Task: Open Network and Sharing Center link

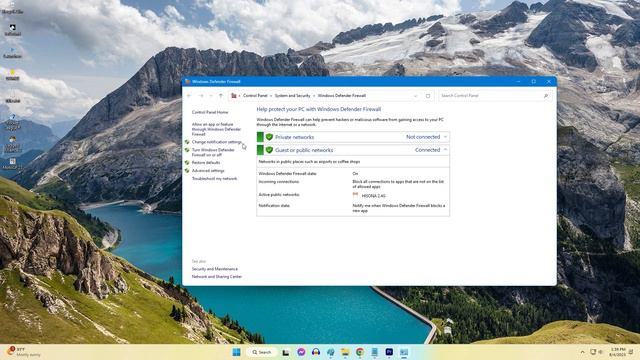Action: [x=217, y=277]
